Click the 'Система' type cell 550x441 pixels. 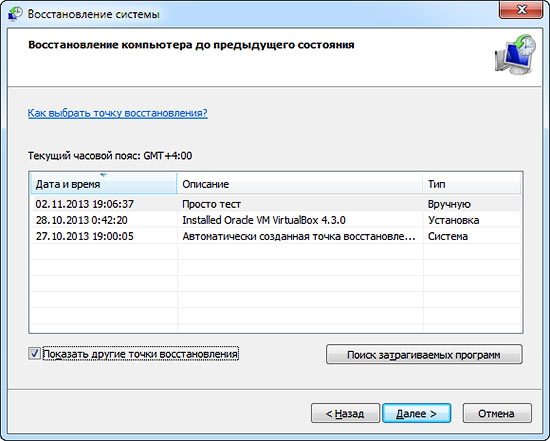[448, 236]
